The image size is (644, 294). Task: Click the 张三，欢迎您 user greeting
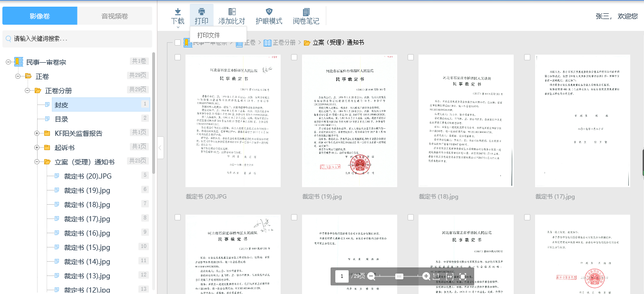point(617,16)
